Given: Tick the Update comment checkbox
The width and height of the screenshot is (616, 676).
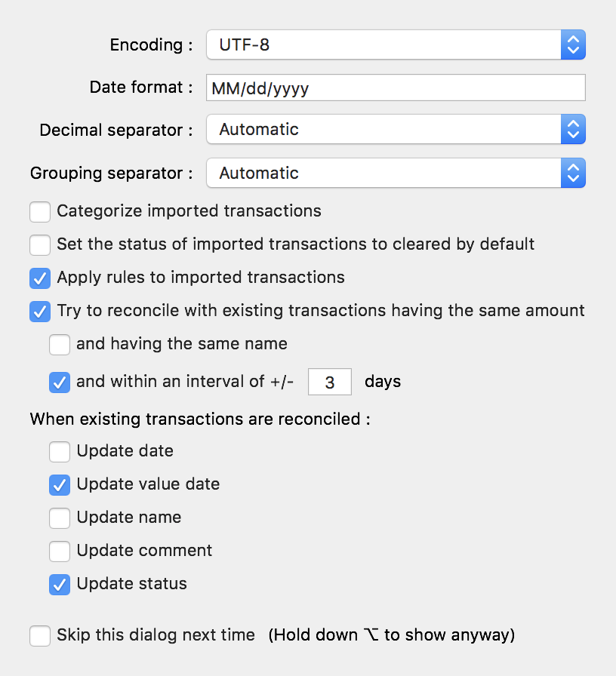Looking at the screenshot, I should pyautogui.click(x=60, y=552).
